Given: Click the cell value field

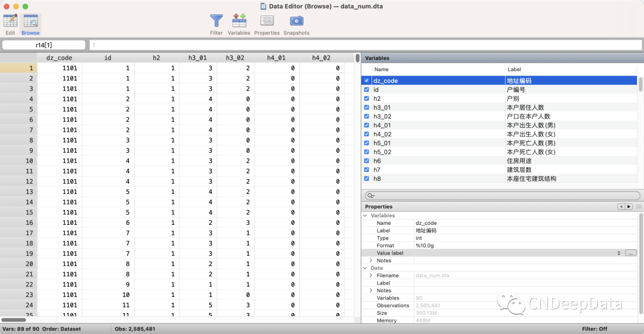Looking at the screenshot, I should (366, 45).
